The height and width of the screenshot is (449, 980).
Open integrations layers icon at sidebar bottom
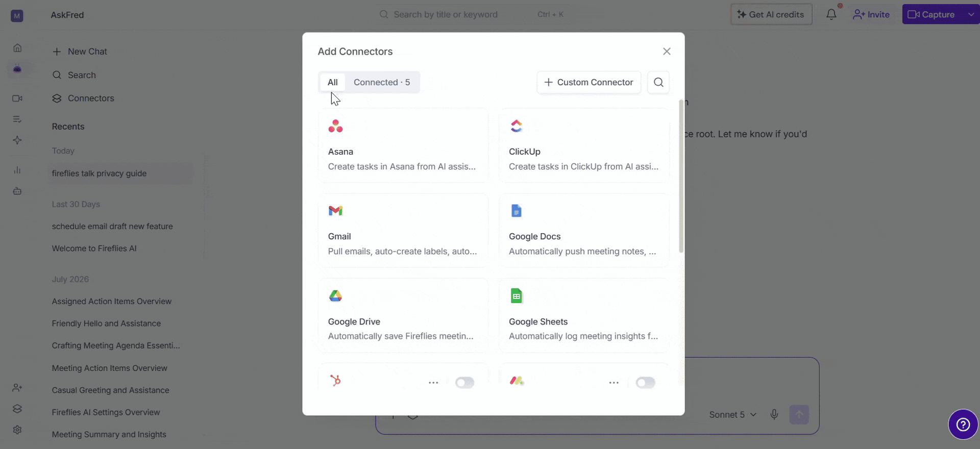pyautogui.click(x=17, y=409)
